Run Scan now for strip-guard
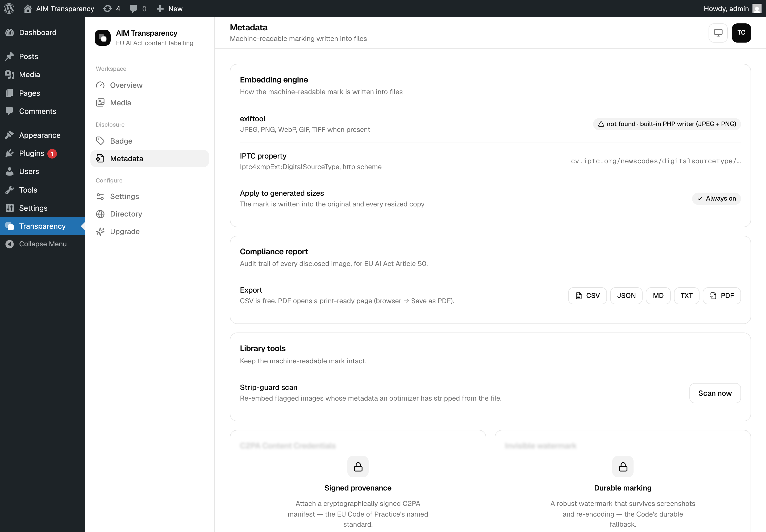 (x=715, y=393)
